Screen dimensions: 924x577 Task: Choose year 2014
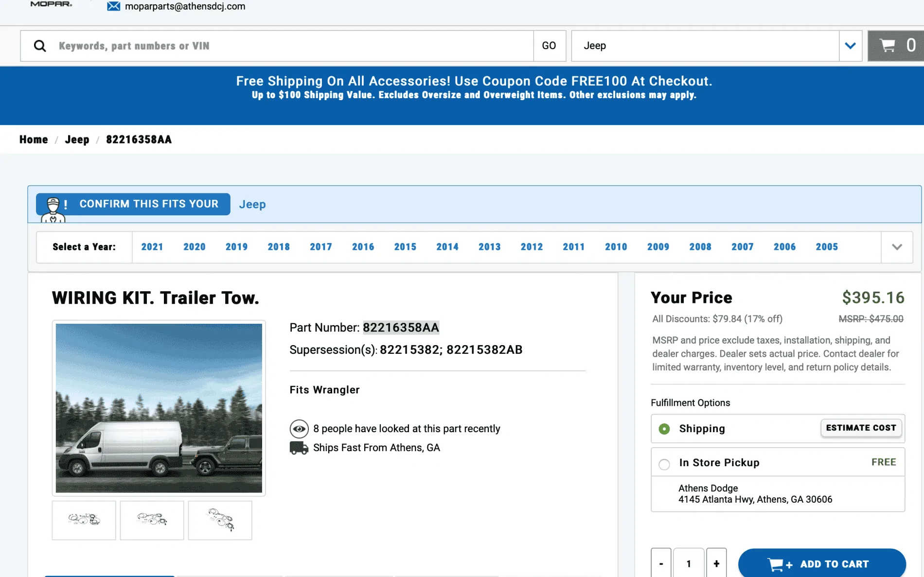[447, 247]
